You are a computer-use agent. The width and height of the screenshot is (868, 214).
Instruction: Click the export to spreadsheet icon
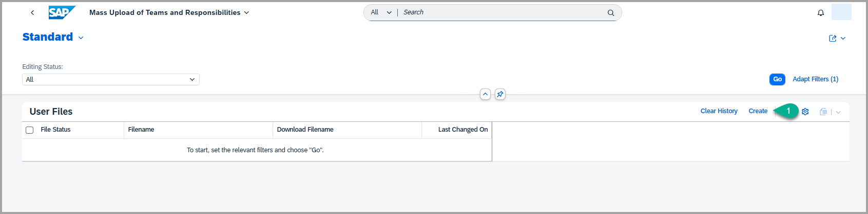point(823,112)
